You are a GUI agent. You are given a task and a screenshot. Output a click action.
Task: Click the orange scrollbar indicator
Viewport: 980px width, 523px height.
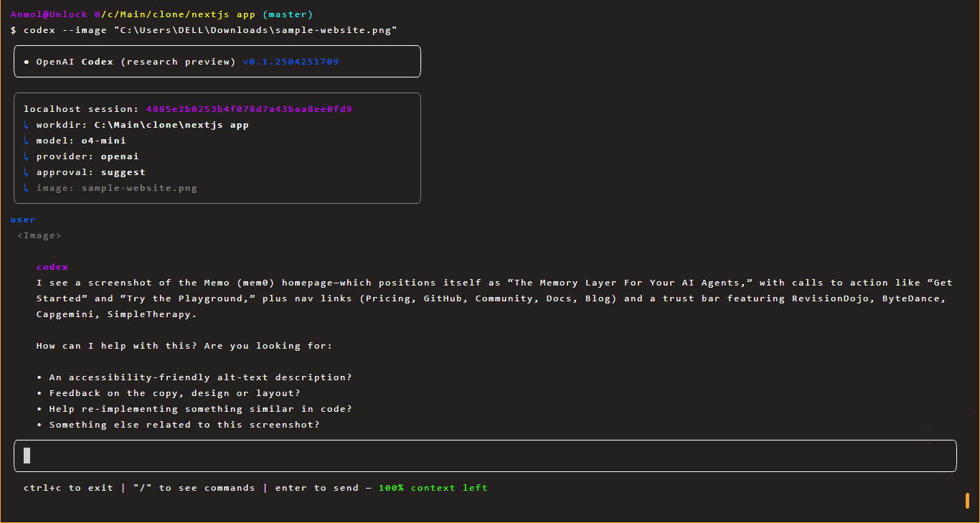pos(967,500)
